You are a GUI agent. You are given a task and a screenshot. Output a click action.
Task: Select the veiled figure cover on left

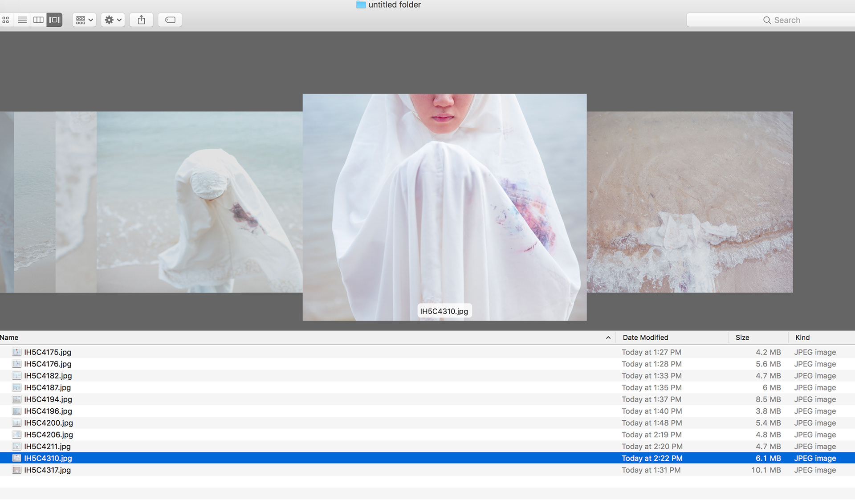pyautogui.click(x=199, y=202)
